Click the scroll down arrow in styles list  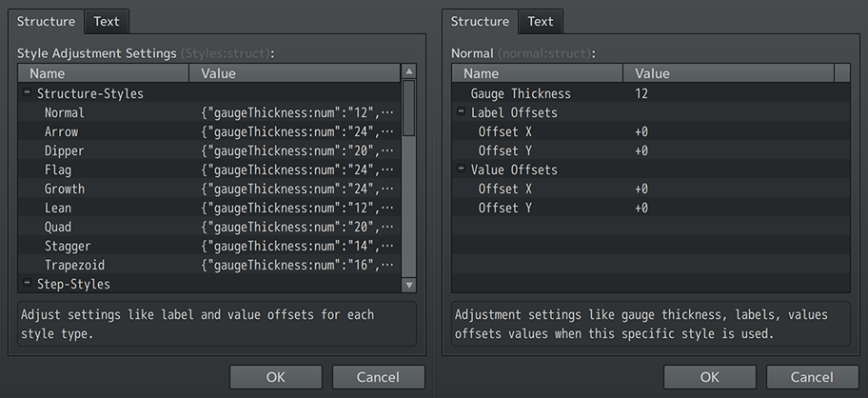[x=409, y=285]
